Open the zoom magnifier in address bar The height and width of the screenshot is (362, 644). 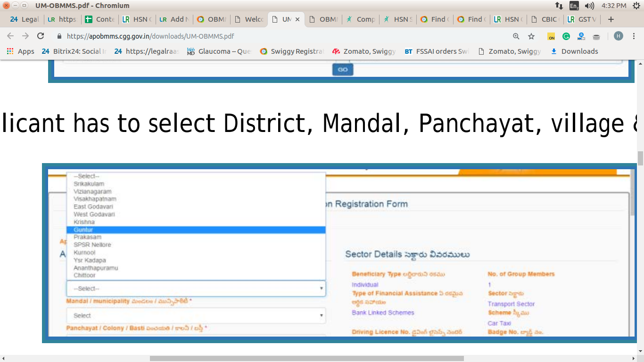click(x=516, y=36)
